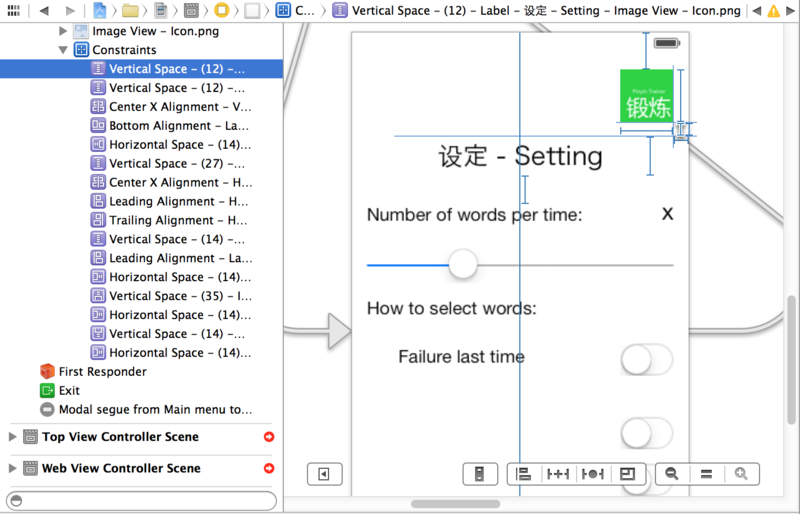Click the First Responder orange cube icon
This screenshot has height=514, width=800.
(47, 371)
